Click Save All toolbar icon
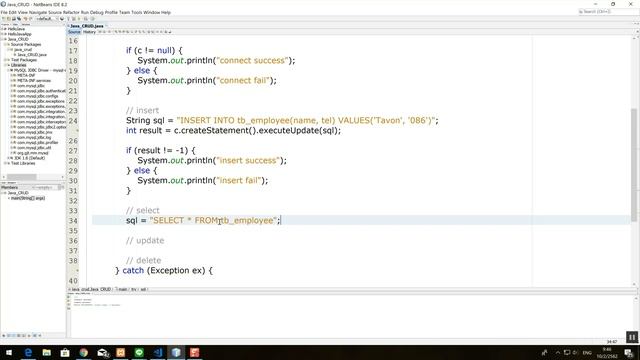 pos(19,19)
